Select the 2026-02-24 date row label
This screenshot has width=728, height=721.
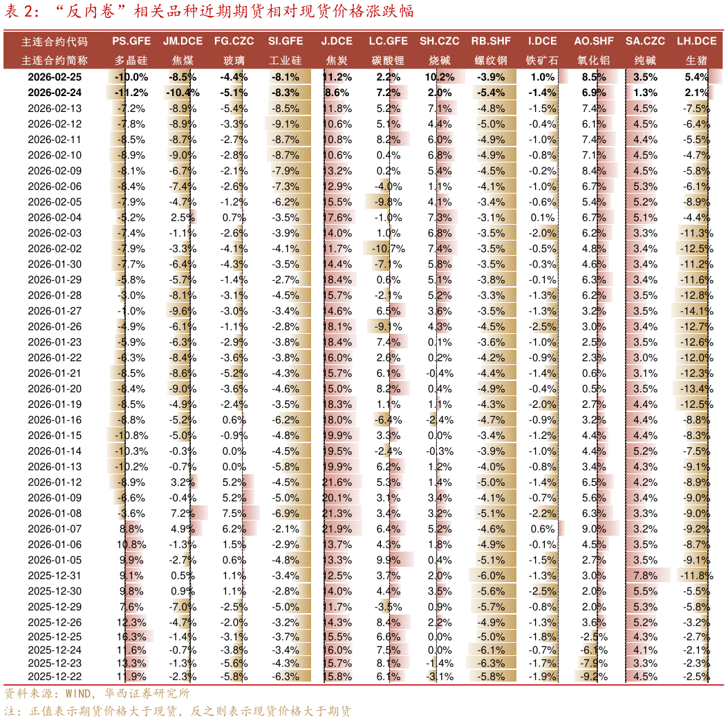55,93
